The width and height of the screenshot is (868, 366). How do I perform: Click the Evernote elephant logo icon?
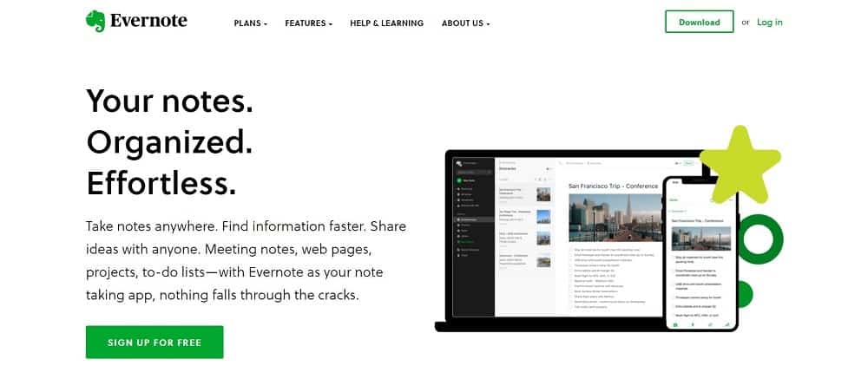pos(95,21)
